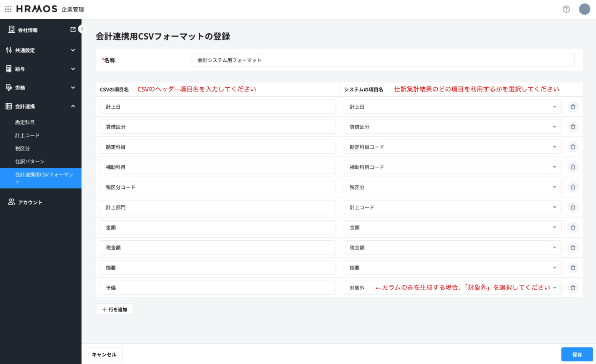This screenshot has width=596, height=364.
Task: Click the 名称 text input field
Action: 383,60
